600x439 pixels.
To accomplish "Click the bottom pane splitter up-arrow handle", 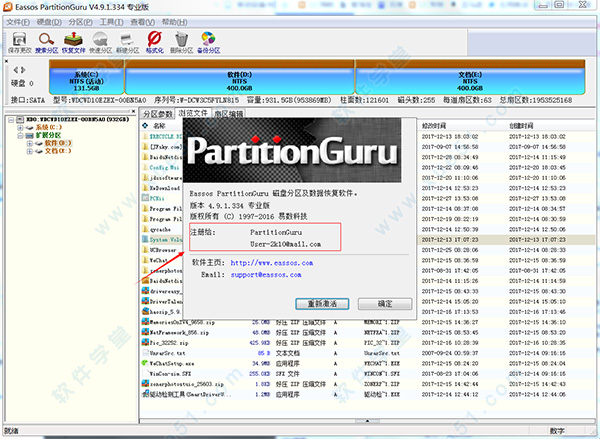I will 367,421.
